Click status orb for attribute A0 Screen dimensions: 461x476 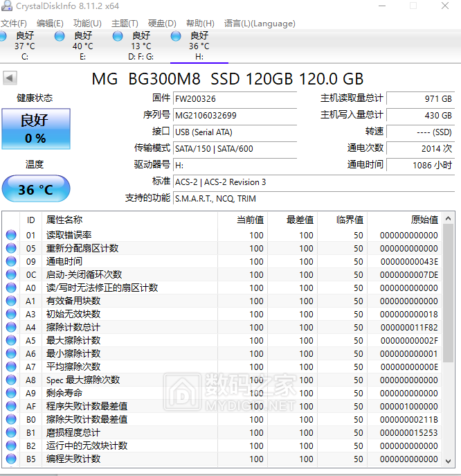11,288
